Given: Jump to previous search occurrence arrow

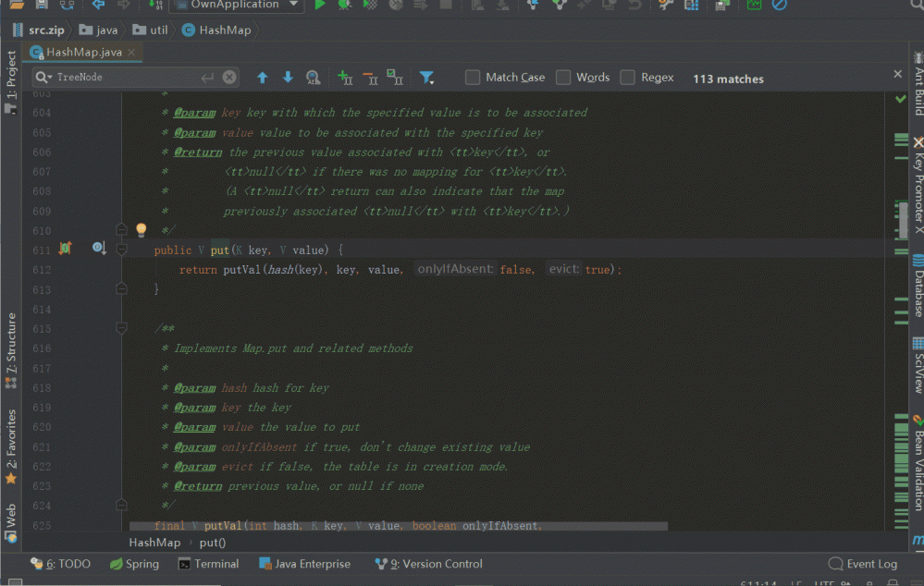Looking at the screenshot, I should 262,78.
